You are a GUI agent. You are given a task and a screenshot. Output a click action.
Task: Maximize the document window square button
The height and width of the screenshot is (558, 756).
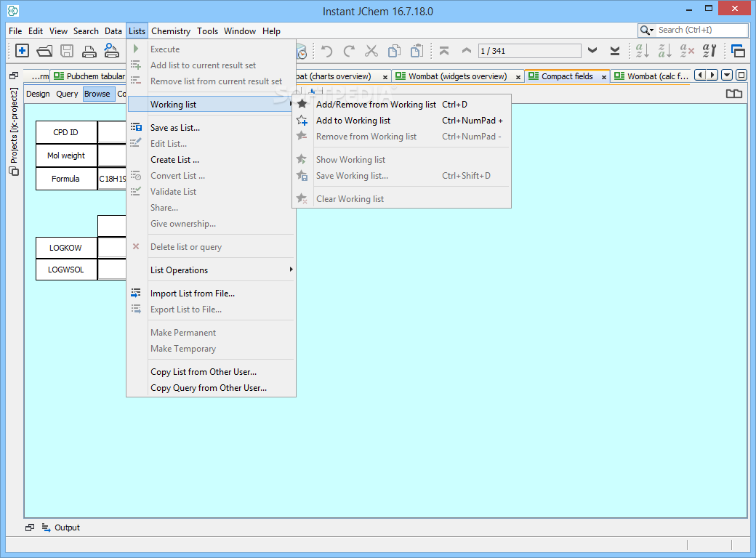coord(741,75)
